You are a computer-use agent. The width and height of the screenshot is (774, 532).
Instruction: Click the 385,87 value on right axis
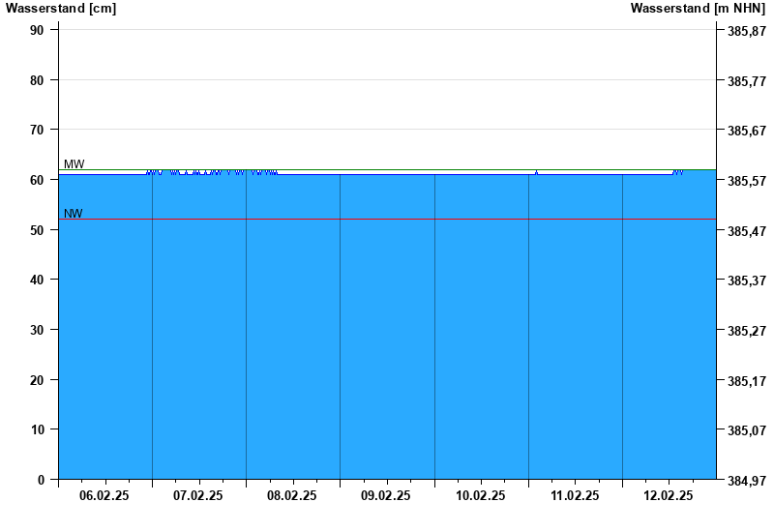[x=746, y=31]
